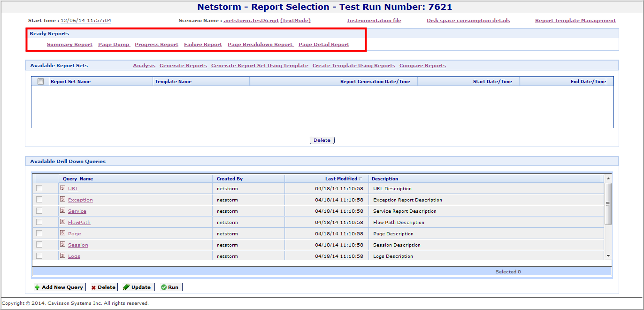Click the Delete button under Report Sets

coord(322,140)
